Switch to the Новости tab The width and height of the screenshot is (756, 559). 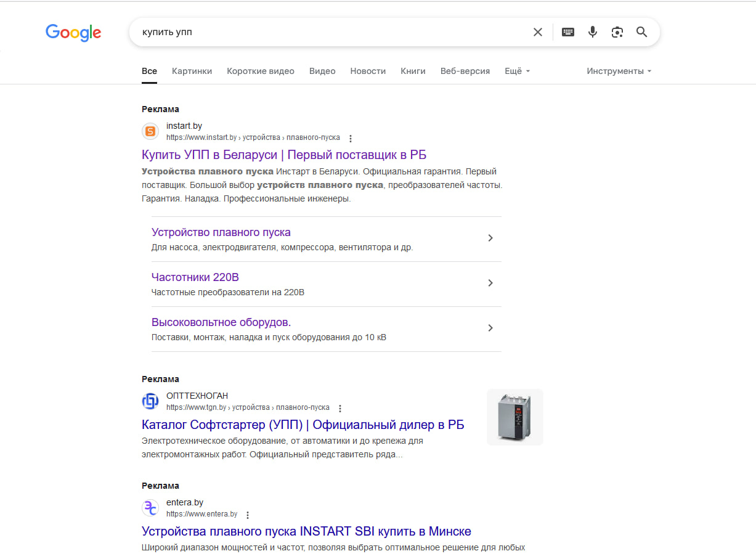coord(368,71)
